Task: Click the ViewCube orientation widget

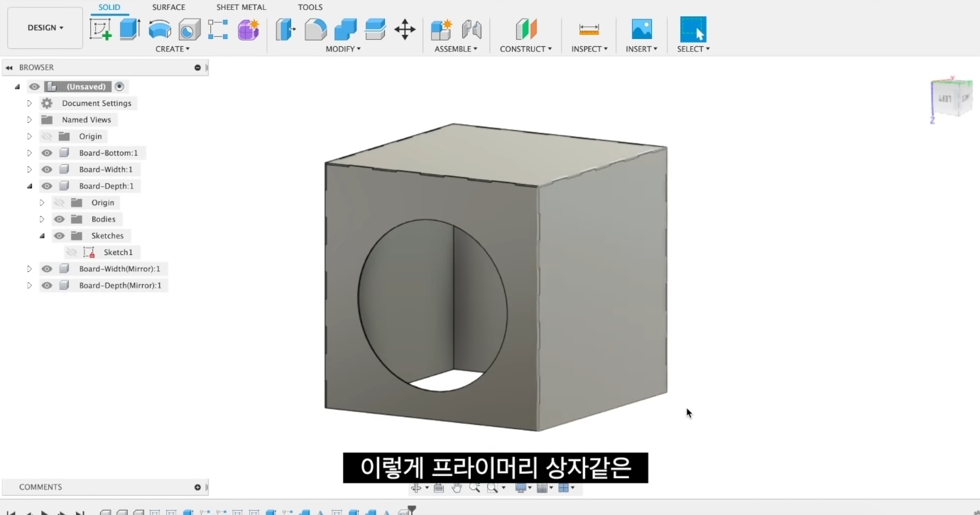Action: [952, 99]
